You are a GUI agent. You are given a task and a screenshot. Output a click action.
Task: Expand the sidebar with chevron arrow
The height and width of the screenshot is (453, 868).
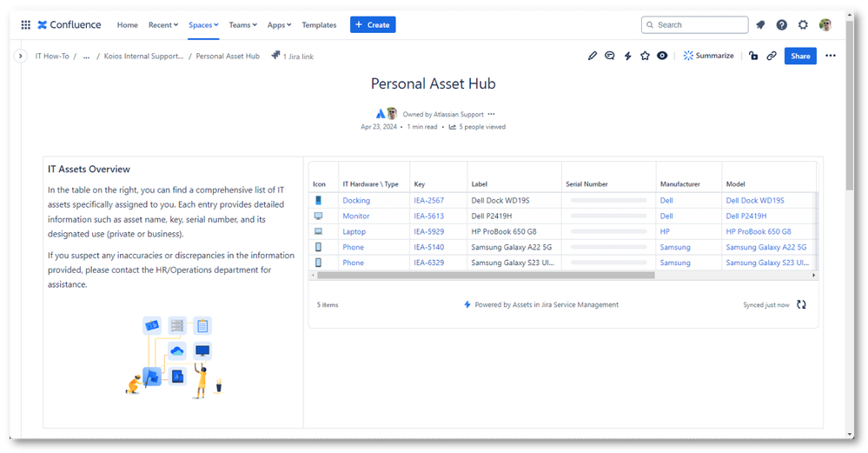click(21, 56)
